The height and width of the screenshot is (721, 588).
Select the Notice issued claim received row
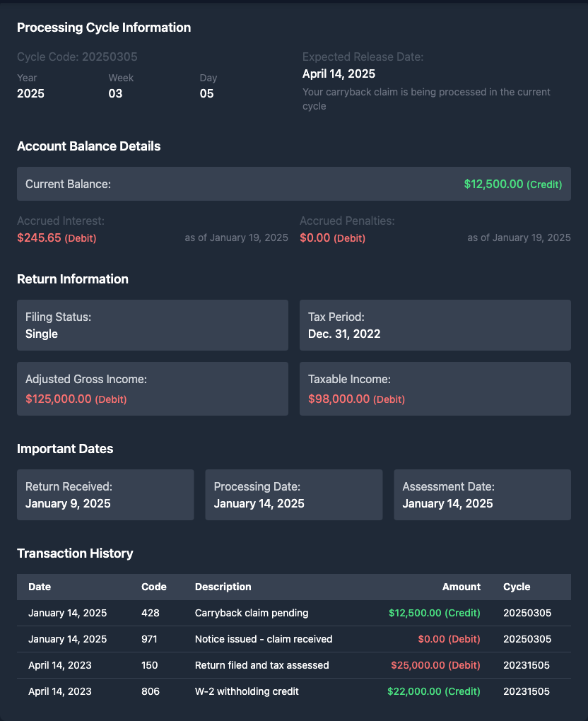coord(293,639)
